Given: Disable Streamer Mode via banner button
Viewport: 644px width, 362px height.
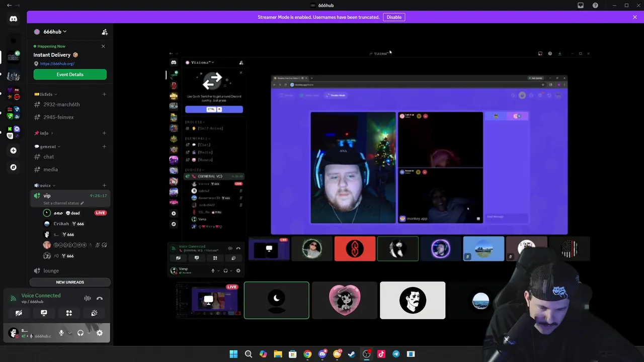Looking at the screenshot, I should point(394,17).
